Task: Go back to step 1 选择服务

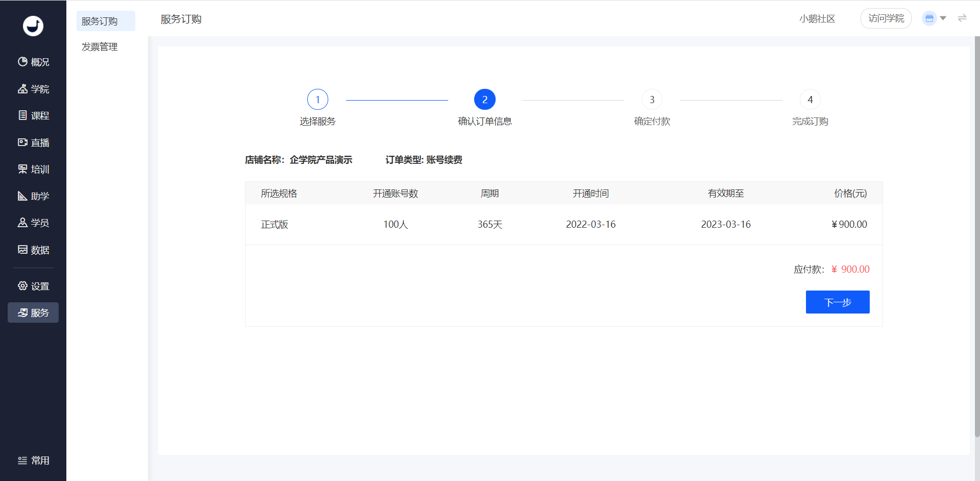Action: (317, 100)
